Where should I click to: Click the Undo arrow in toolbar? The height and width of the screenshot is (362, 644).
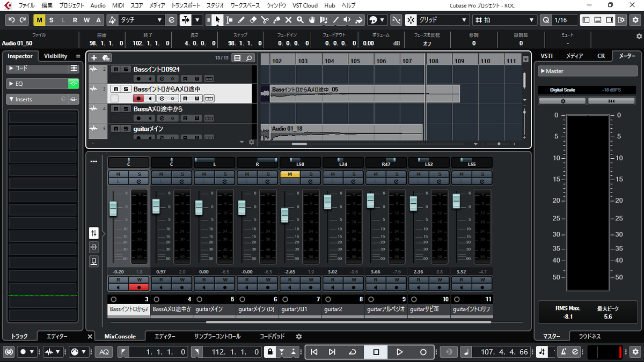(x=12, y=20)
